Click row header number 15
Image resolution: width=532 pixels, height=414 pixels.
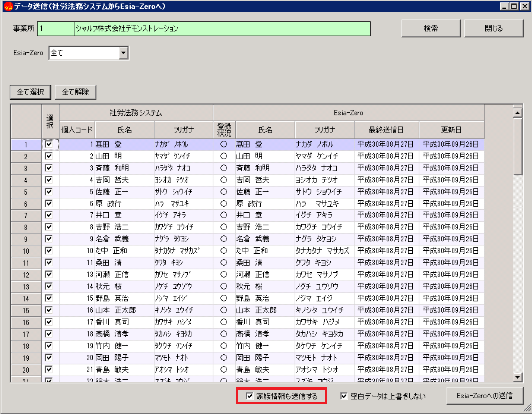26,310
